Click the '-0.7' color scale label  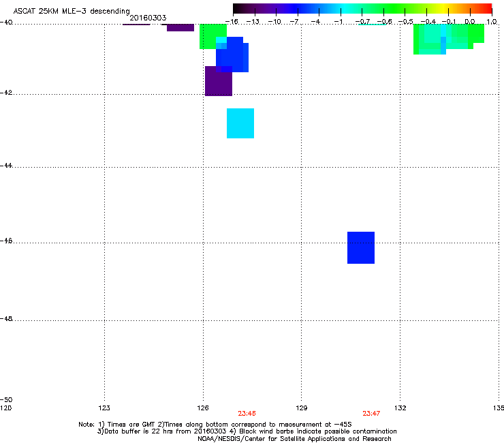(362, 22)
